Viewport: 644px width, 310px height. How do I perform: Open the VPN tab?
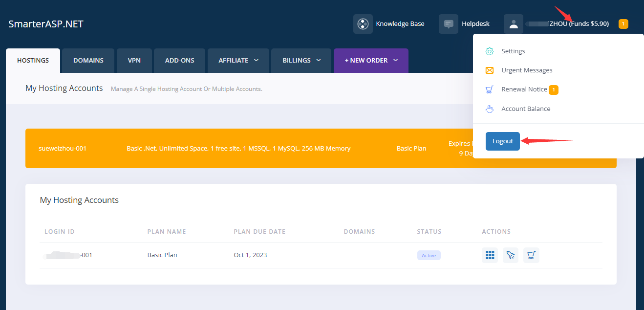[134, 61]
